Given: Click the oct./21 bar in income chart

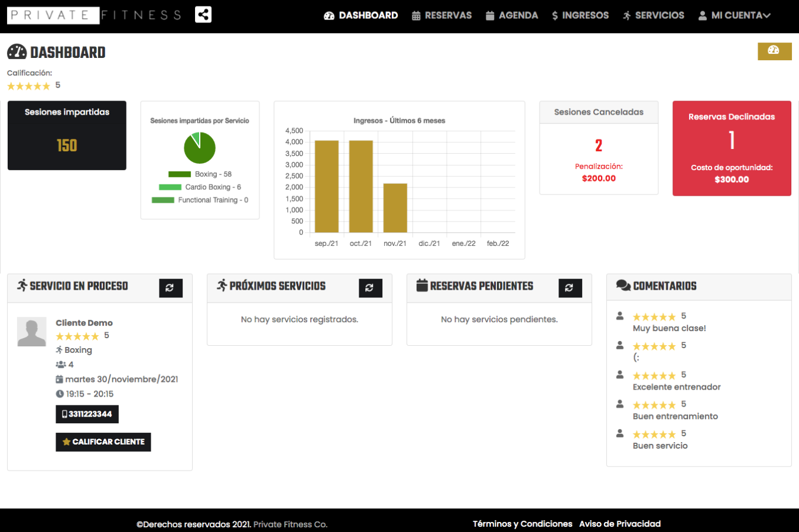Looking at the screenshot, I should pos(360,186).
